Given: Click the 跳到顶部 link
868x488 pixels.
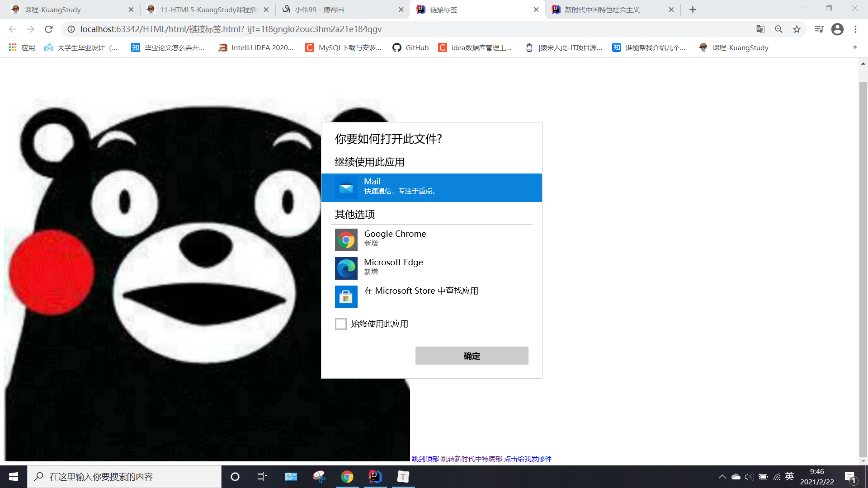Looking at the screenshot, I should coord(425,459).
